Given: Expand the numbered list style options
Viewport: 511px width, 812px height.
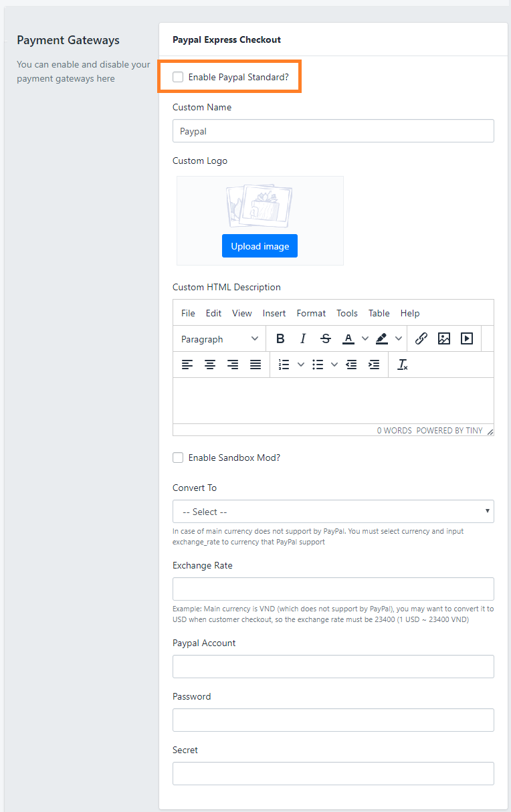Looking at the screenshot, I should pyautogui.click(x=301, y=365).
